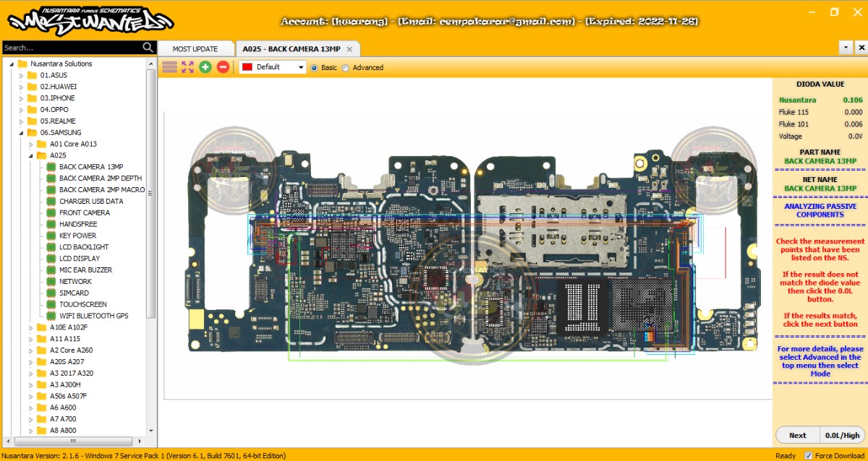Open LCD DISPLAY item
The image size is (868, 461).
[x=79, y=259]
